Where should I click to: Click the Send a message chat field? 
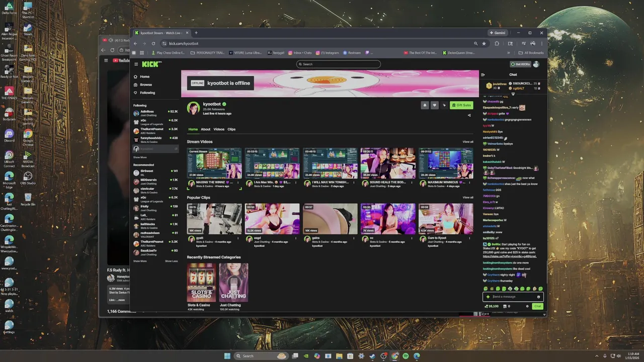[512, 297]
